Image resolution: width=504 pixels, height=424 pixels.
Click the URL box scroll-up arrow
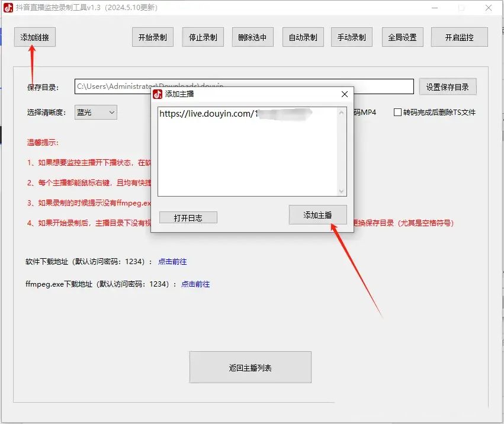(341, 113)
